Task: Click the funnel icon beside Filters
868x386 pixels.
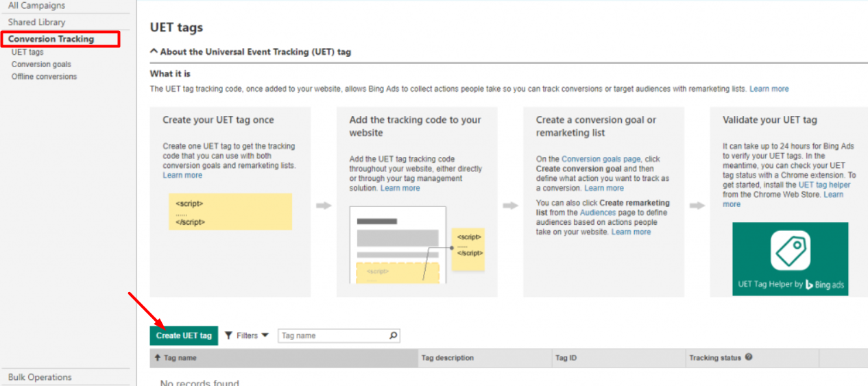Action: [229, 336]
